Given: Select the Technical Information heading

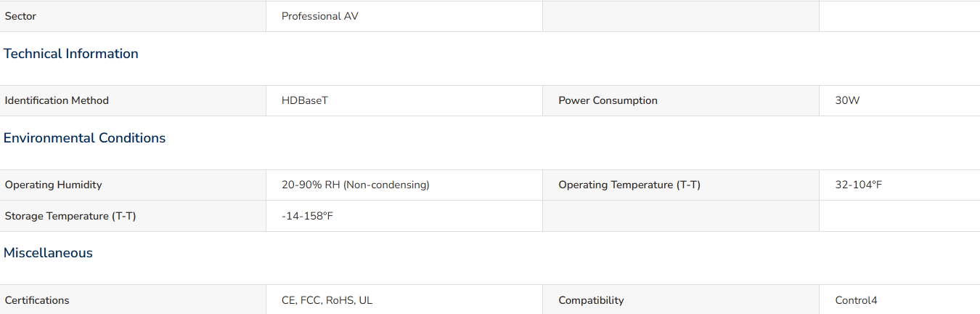Looking at the screenshot, I should 71,54.
